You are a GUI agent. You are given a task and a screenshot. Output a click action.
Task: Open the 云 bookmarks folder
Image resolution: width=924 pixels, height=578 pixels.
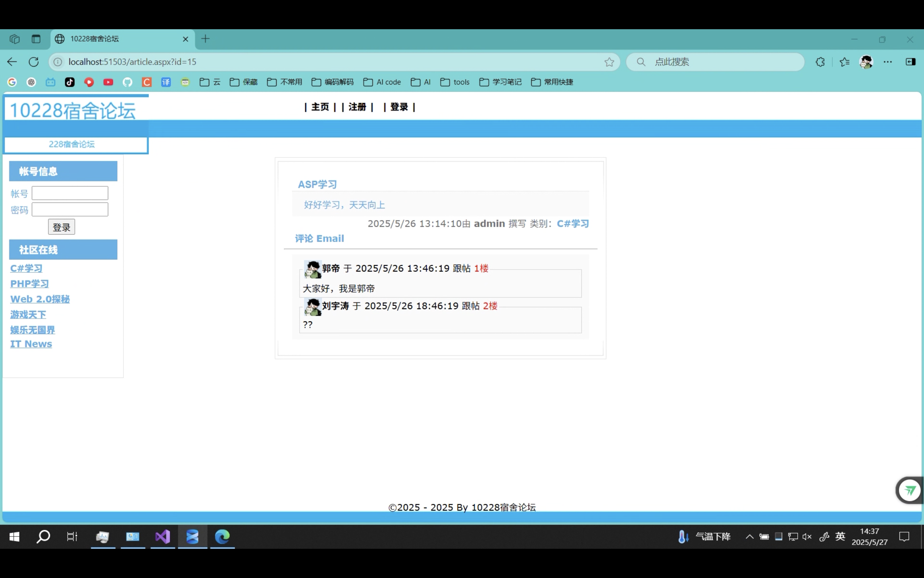(210, 82)
